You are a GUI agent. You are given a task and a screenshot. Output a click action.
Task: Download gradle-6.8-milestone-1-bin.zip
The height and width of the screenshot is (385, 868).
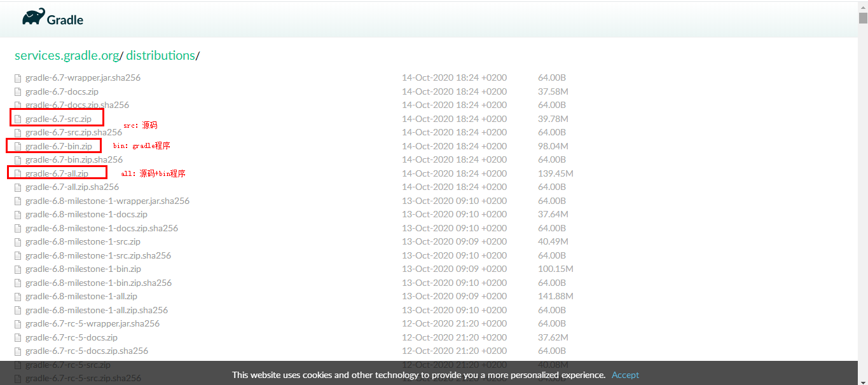(x=83, y=269)
